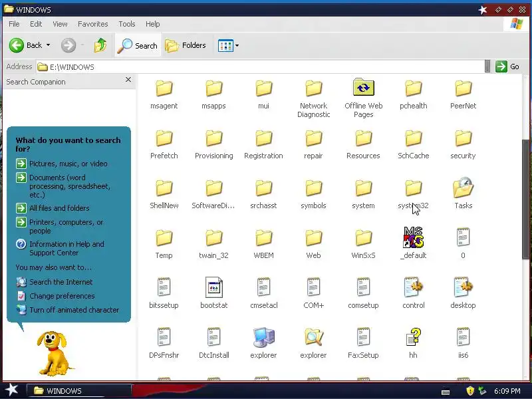Select the control configuration file icon
The image size is (532, 399).
413,287
